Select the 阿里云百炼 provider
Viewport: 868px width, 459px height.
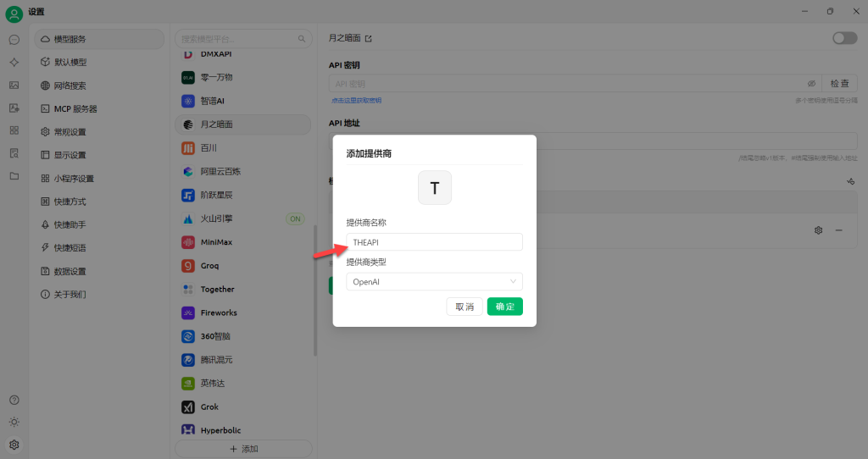[243, 171]
